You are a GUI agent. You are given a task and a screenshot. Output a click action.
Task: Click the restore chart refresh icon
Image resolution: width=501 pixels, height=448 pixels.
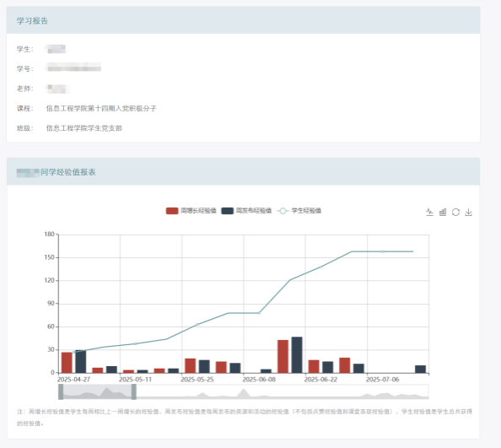pyautogui.click(x=455, y=212)
